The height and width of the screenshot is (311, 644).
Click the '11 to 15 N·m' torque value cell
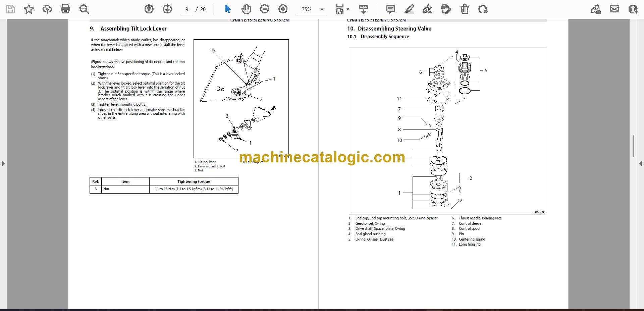coord(194,189)
